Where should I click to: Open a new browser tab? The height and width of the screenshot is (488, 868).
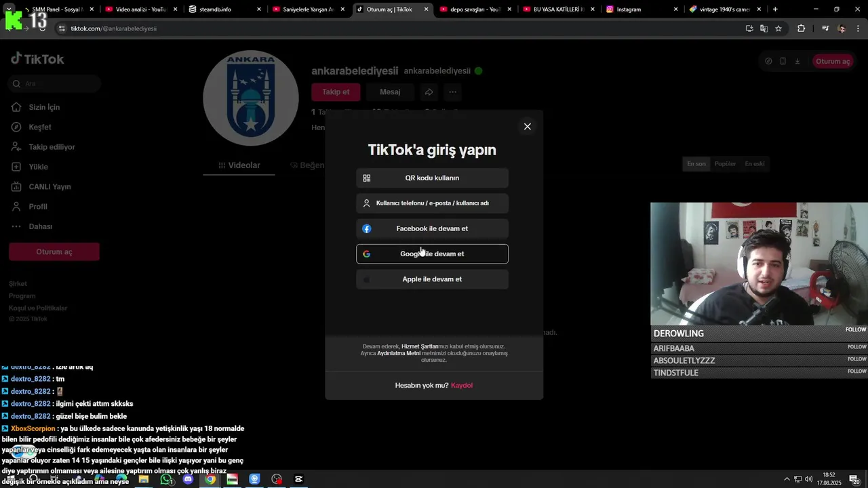click(x=775, y=9)
